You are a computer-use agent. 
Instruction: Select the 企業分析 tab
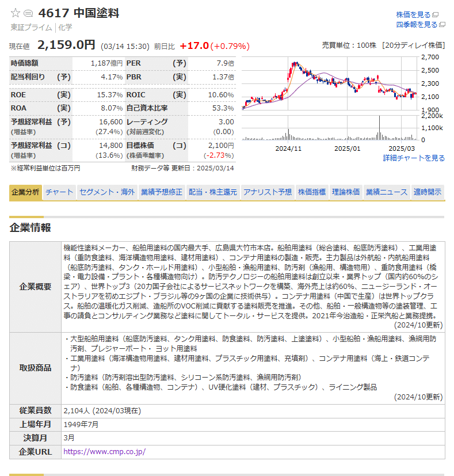pos(25,192)
